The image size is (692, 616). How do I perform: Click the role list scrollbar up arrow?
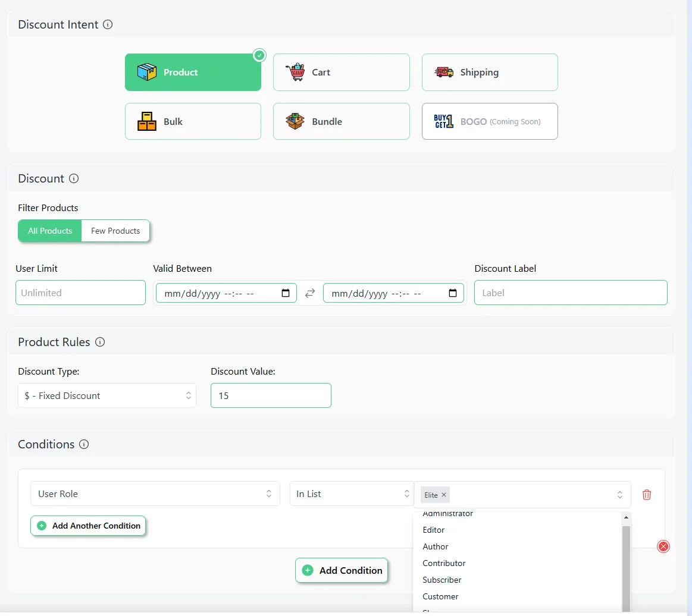pyautogui.click(x=626, y=517)
